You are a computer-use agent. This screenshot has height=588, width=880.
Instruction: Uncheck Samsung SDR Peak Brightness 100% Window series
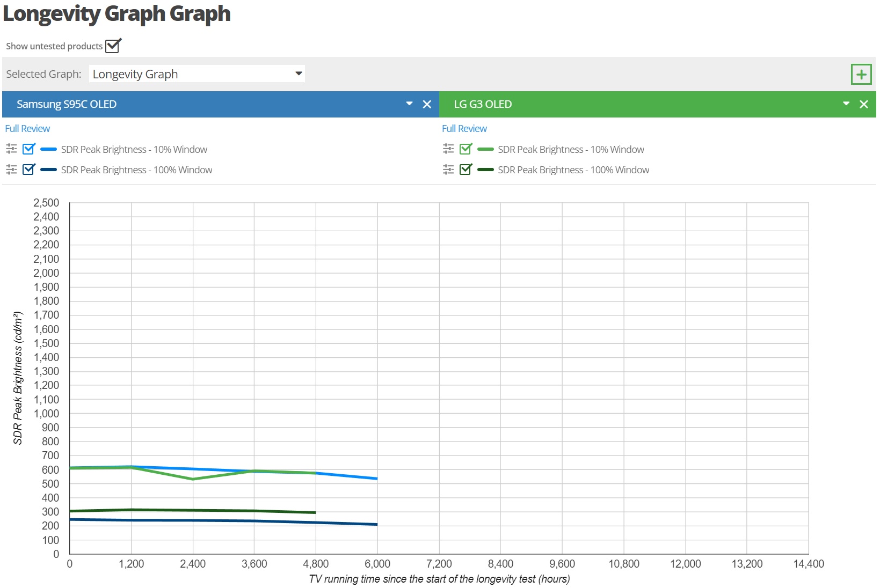[29, 169]
